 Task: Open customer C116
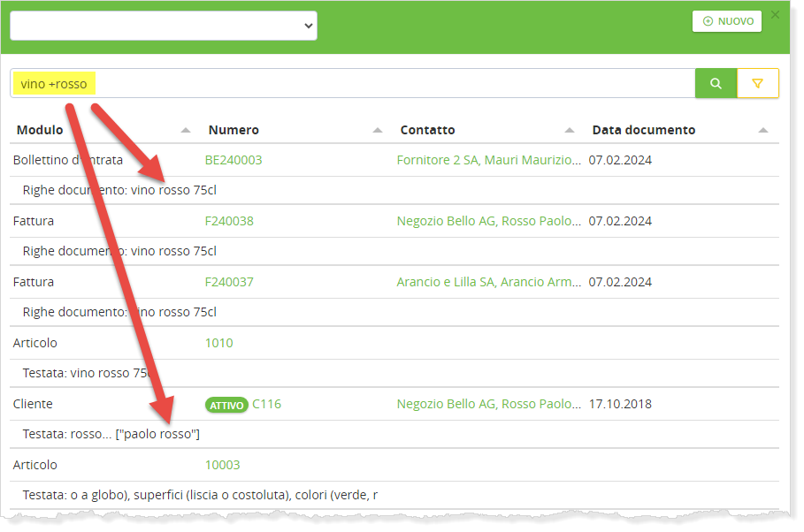tap(266, 404)
